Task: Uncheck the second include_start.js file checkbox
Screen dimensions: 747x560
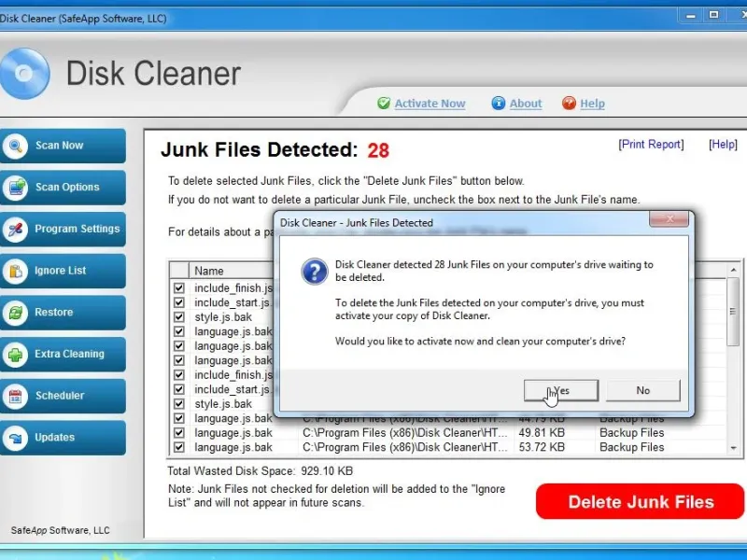Action: pos(179,389)
